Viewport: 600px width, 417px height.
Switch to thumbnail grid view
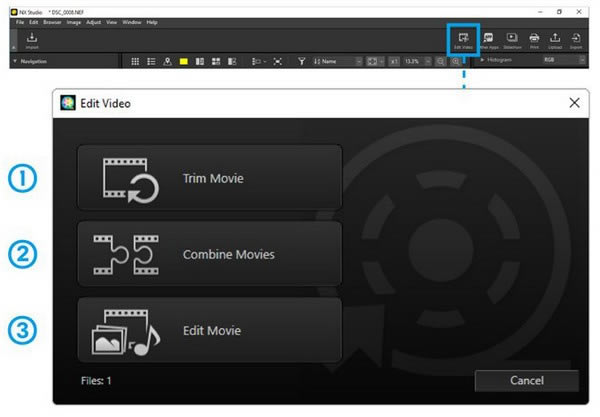click(136, 61)
